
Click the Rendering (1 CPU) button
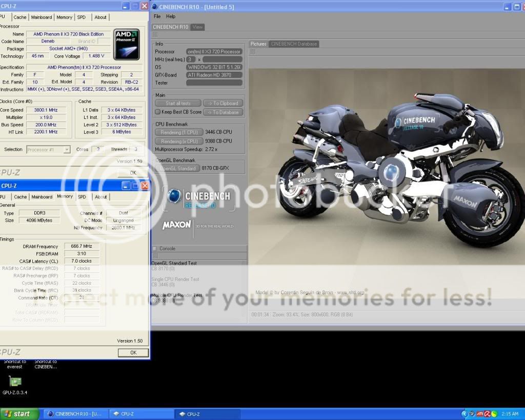click(x=179, y=132)
